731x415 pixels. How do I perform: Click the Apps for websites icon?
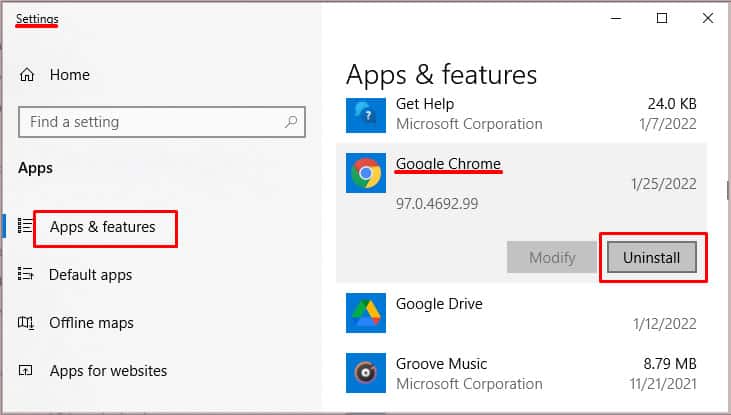[25, 371]
